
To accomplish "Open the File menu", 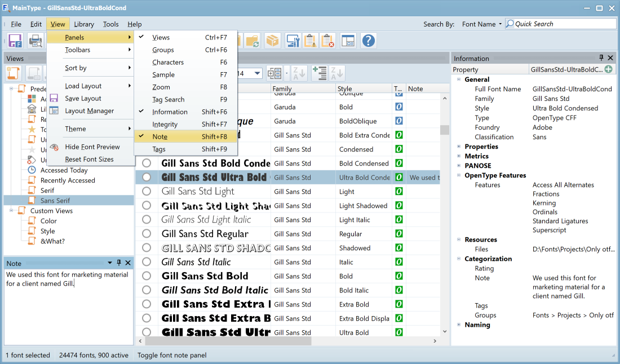I will pyautogui.click(x=16, y=24).
